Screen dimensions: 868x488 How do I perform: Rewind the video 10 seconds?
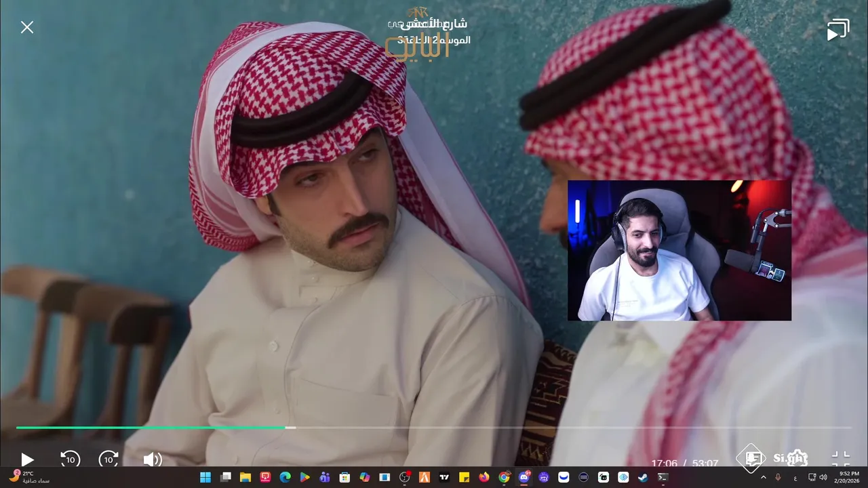70,459
